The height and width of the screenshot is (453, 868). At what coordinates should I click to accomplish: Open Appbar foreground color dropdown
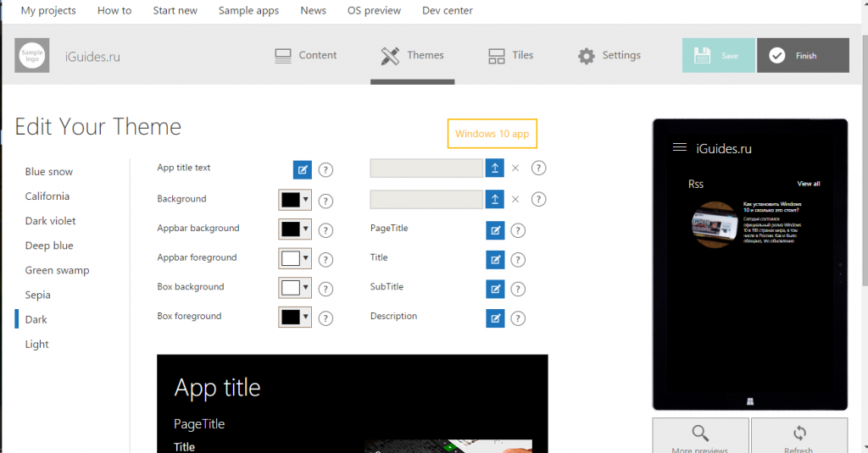(295, 258)
